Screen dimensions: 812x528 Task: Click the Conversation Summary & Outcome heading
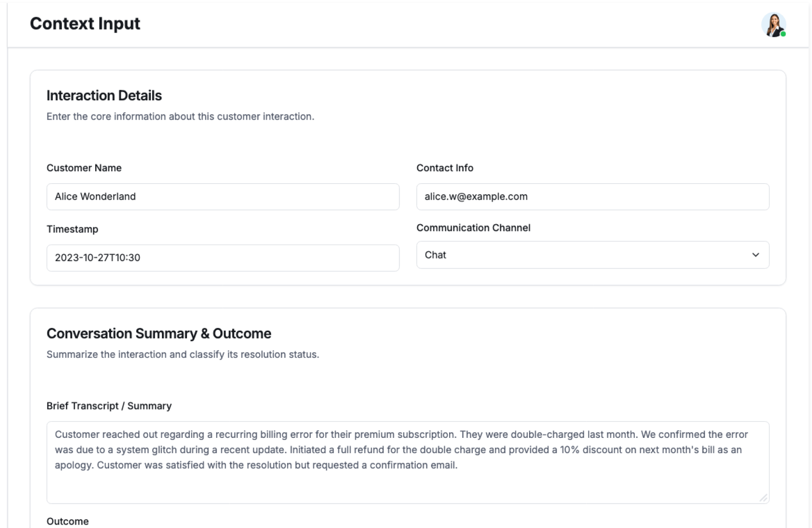pos(159,333)
